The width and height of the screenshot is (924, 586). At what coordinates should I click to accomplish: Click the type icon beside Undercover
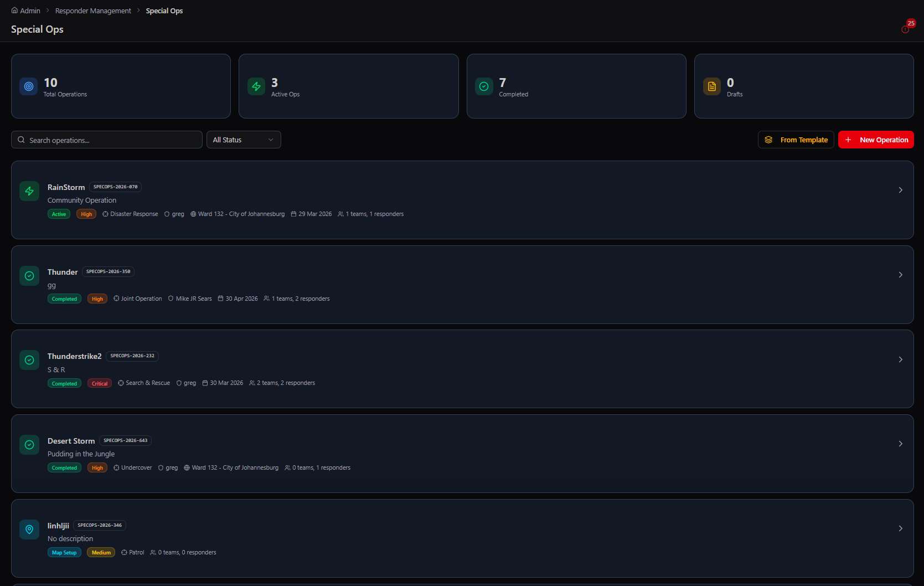(116, 468)
